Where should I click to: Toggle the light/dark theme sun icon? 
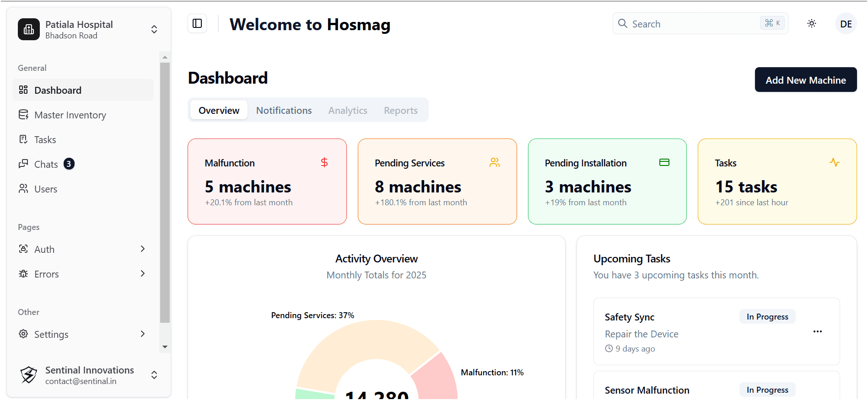click(x=811, y=23)
